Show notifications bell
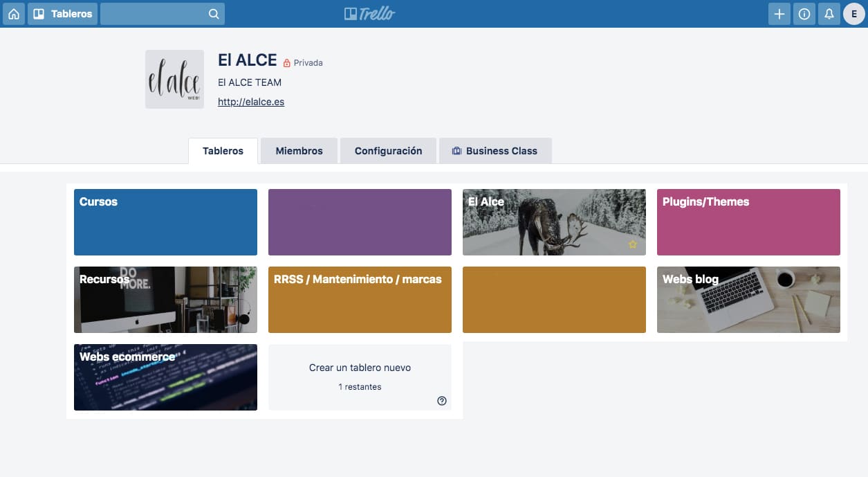 pyautogui.click(x=829, y=14)
